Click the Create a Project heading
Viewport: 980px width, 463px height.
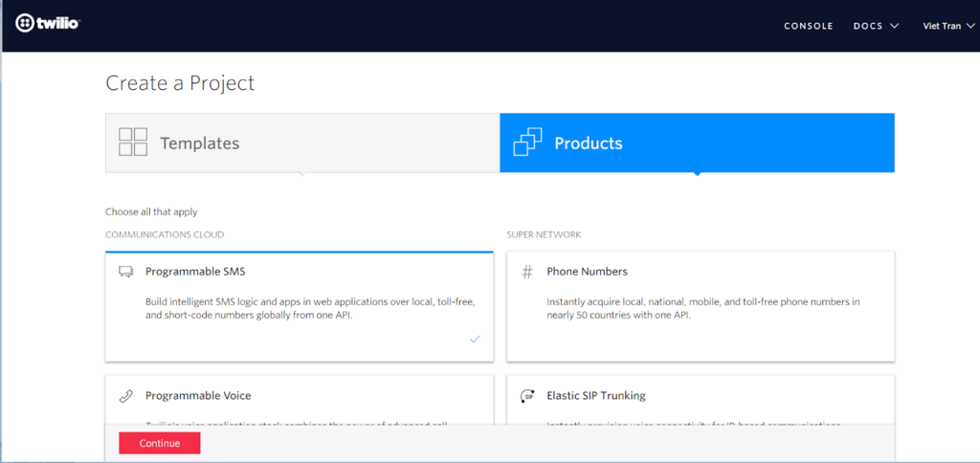pyautogui.click(x=180, y=83)
